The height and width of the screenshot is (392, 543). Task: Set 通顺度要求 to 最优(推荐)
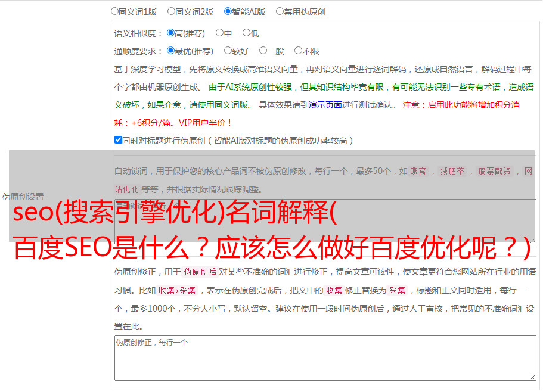point(170,51)
